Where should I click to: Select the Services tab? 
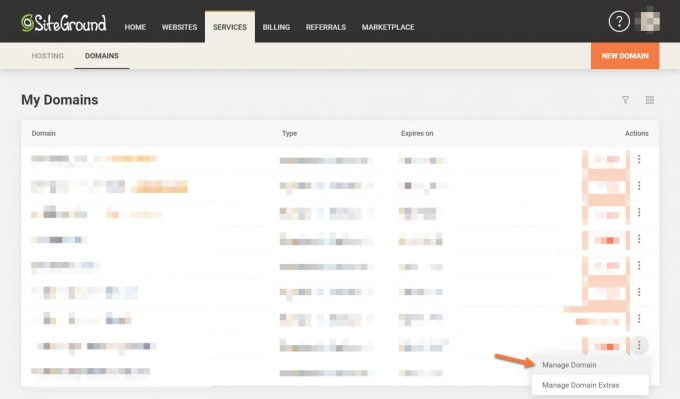(x=230, y=27)
